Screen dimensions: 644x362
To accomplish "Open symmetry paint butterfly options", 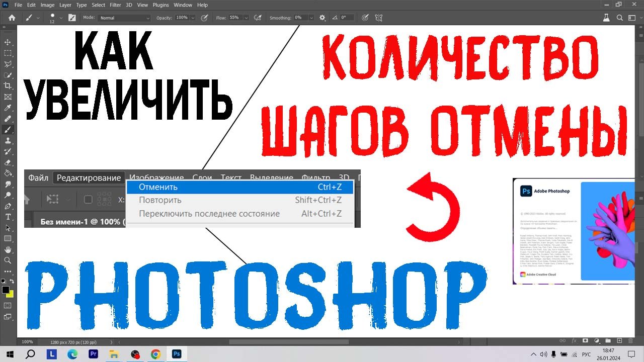I will (x=379, y=18).
